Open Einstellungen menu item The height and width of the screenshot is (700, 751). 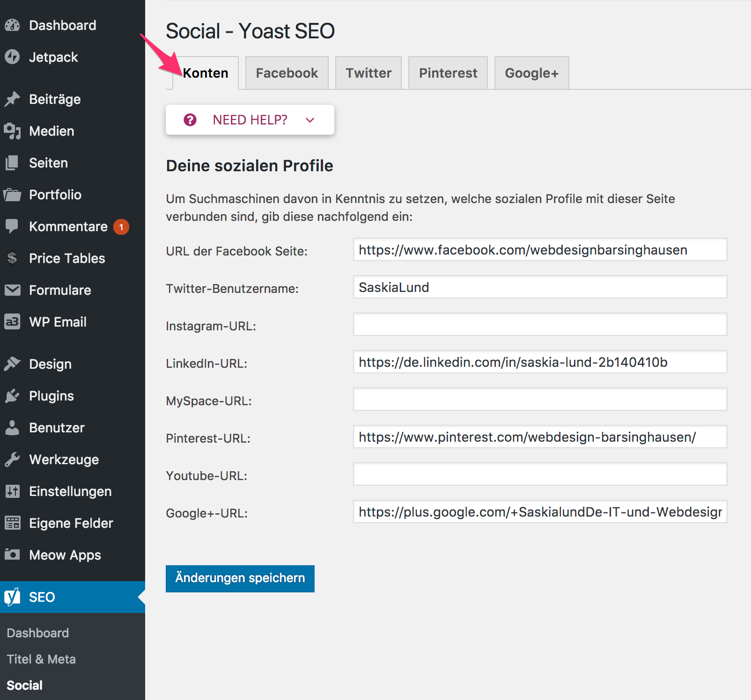73,491
